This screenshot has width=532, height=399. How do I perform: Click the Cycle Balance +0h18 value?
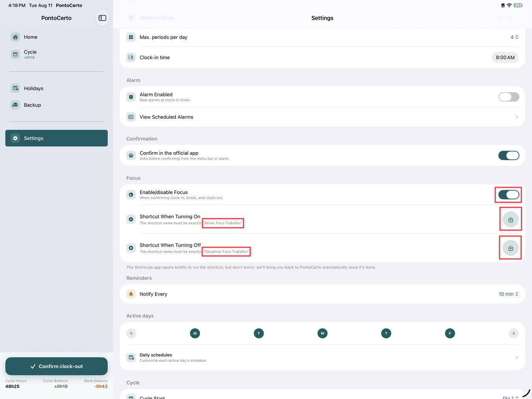pyautogui.click(x=61, y=386)
